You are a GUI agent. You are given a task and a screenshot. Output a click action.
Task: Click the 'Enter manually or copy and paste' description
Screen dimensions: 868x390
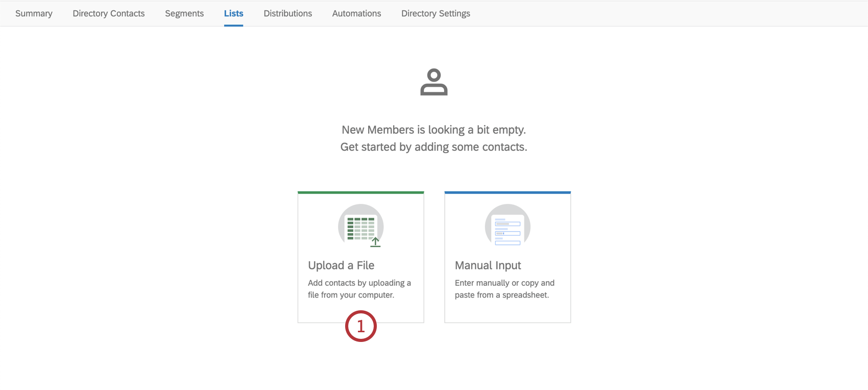(x=504, y=289)
